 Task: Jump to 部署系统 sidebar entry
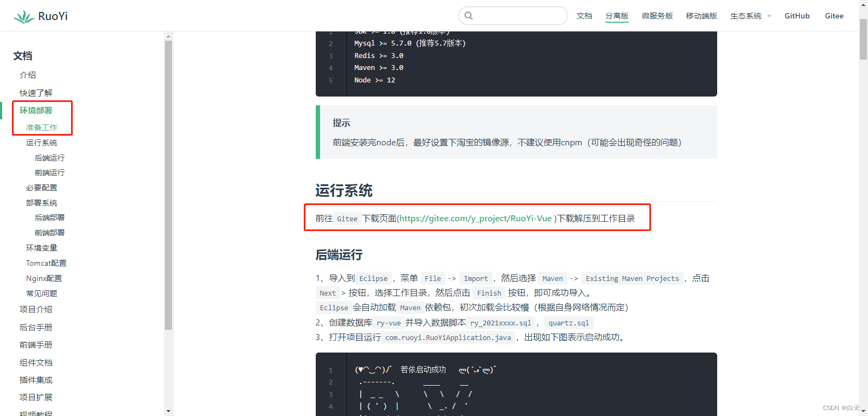tap(41, 203)
